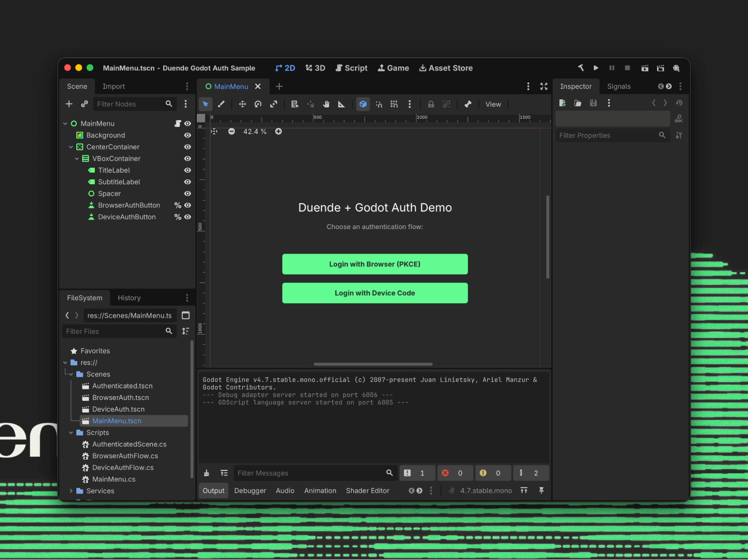Collapse the Scenes folder
Screen dimensions: 748x560
[71, 374]
